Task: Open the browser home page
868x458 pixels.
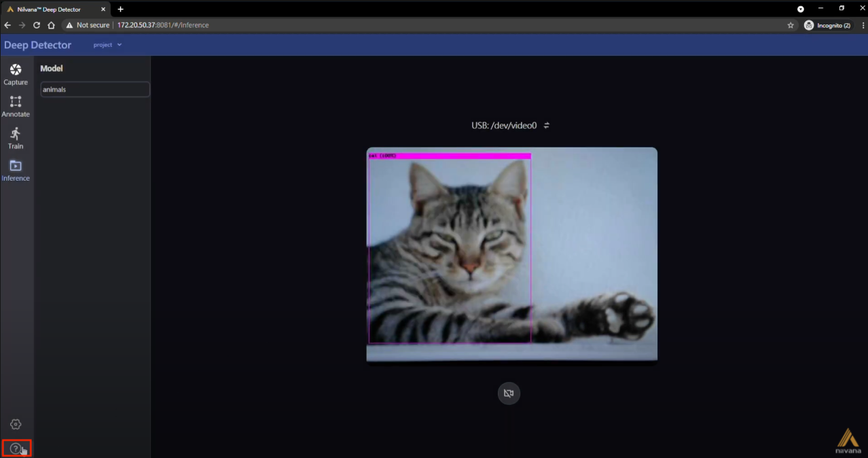Action: click(x=51, y=25)
